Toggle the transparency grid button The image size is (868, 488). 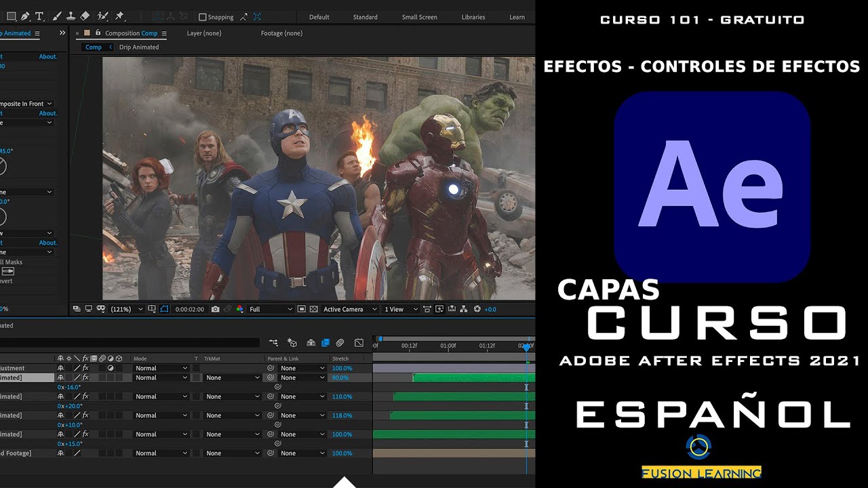point(313,309)
